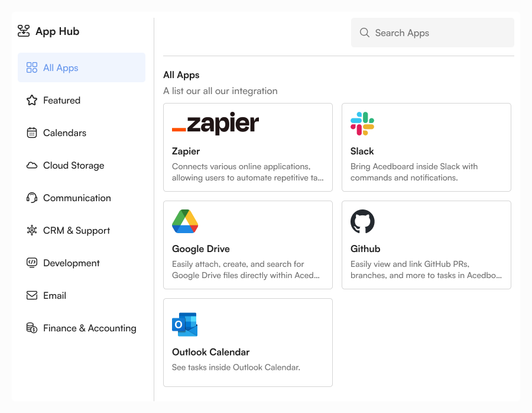This screenshot has width=532, height=413.
Task: Click the Development code icon
Action: (x=32, y=263)
